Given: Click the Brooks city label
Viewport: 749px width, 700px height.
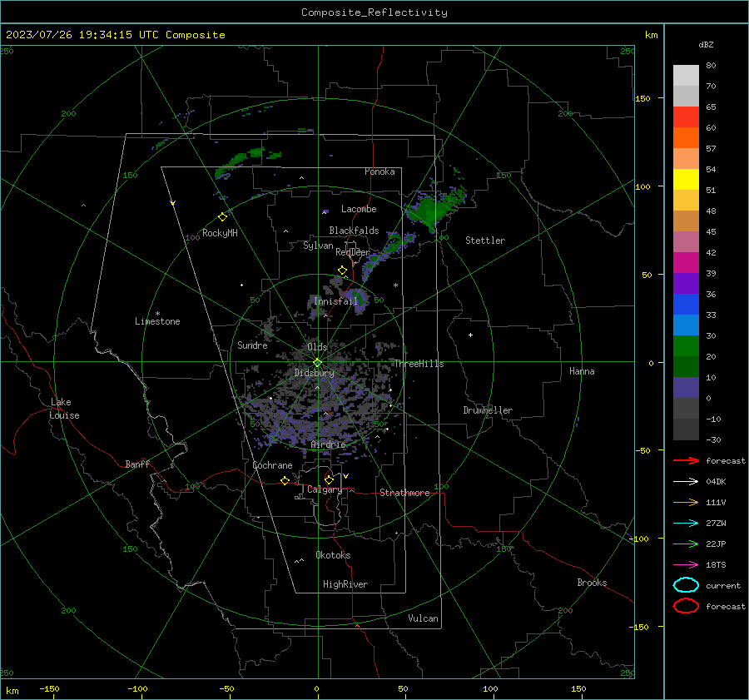Looking at the screenshot, I should point(592,583).
